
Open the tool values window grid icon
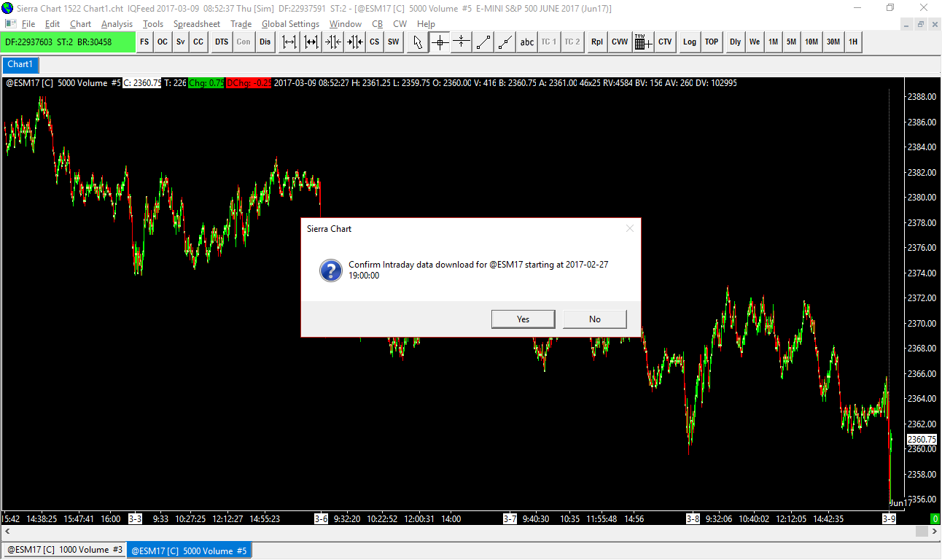click(643, 42)
